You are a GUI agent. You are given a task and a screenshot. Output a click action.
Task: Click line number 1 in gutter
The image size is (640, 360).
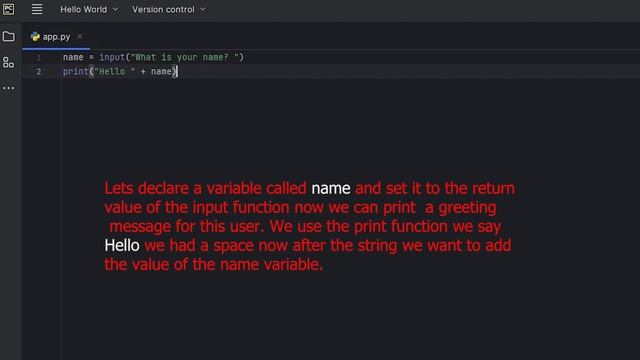click(39, 58)
